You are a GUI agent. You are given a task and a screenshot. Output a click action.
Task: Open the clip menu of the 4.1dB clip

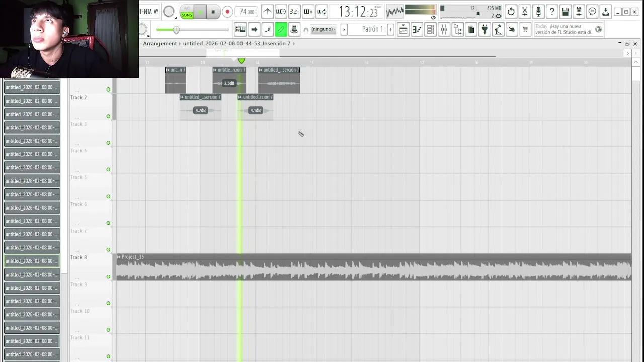click(240, 97)
